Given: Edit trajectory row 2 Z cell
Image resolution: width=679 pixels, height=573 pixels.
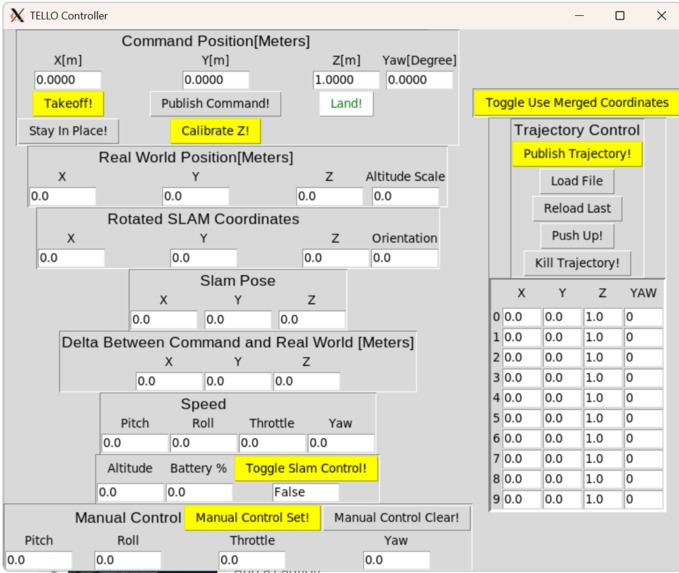Looking at the screenshot, I should (x=603, y=358).
